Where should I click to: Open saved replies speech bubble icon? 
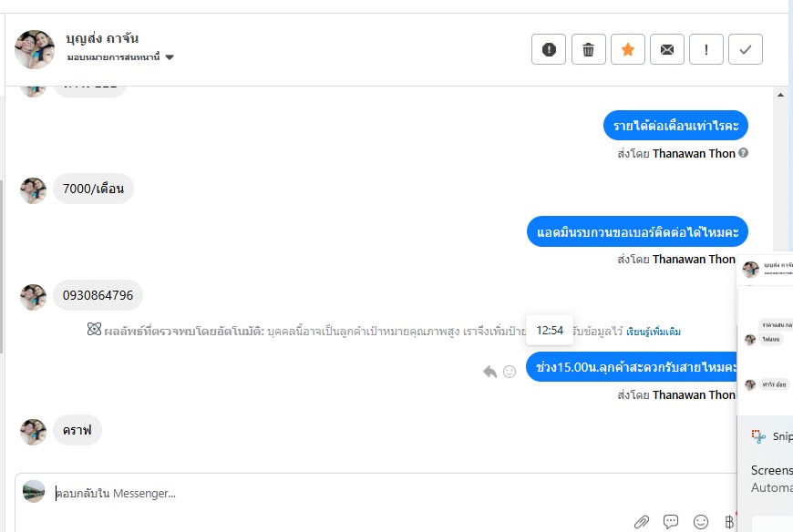(x=671, y=522)
